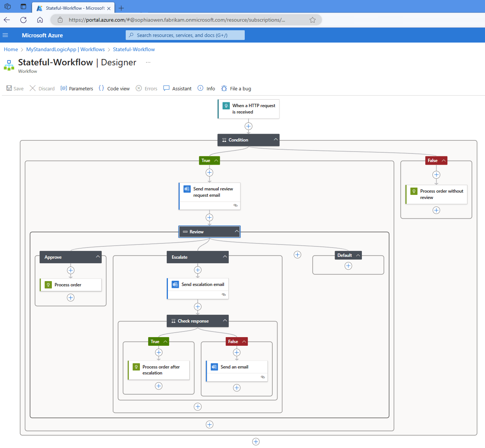Click connection link icon on escalation email
Image resolution: width=485 pixels, height=448 pixels.
point(224,295)
